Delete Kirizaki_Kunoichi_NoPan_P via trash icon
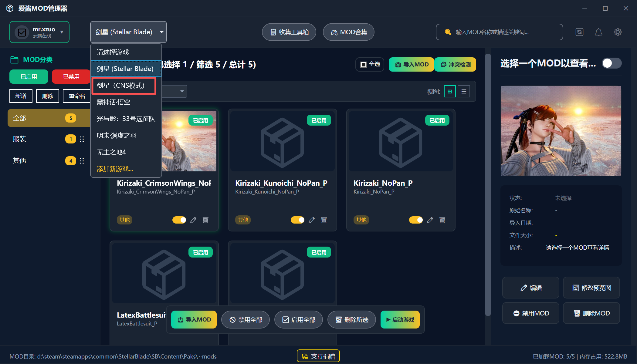 (x=324, y=220)
